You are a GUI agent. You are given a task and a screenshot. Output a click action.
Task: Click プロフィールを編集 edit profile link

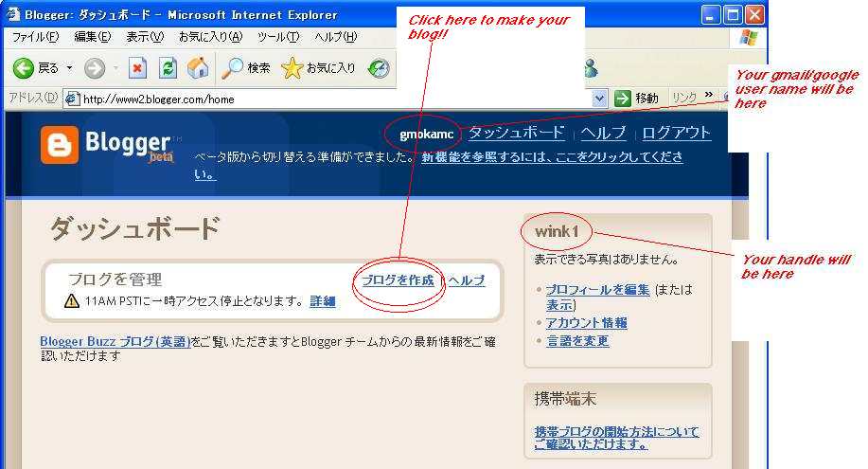598,289
